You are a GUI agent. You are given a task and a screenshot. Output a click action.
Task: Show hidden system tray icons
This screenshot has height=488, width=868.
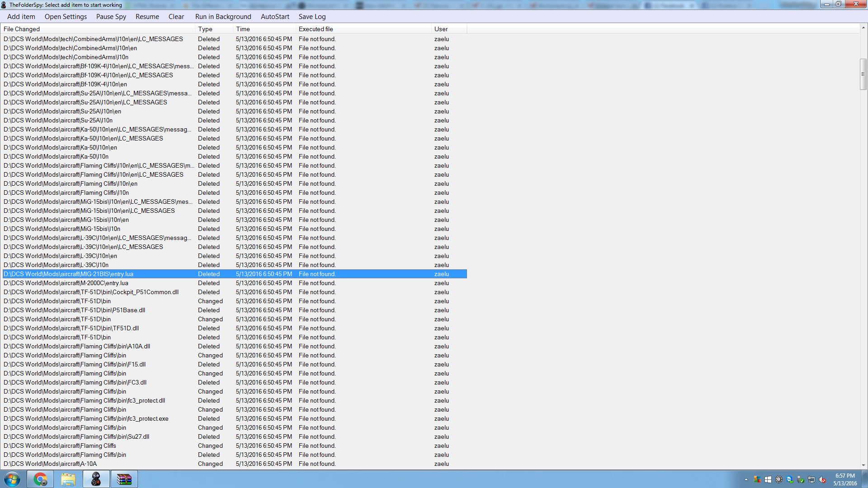746,479
